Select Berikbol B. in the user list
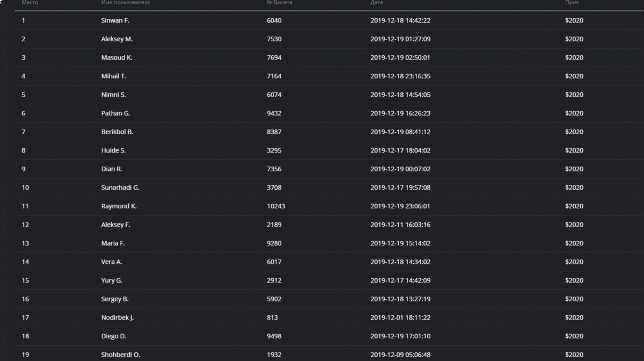The width and height of the screenshot is (644, 361). coord(117,132)
